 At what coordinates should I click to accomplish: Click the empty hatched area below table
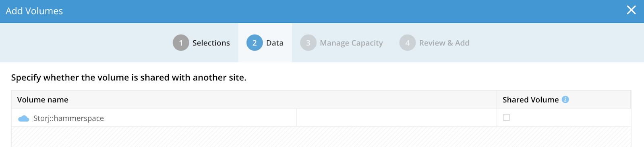[x=321, y=137]
